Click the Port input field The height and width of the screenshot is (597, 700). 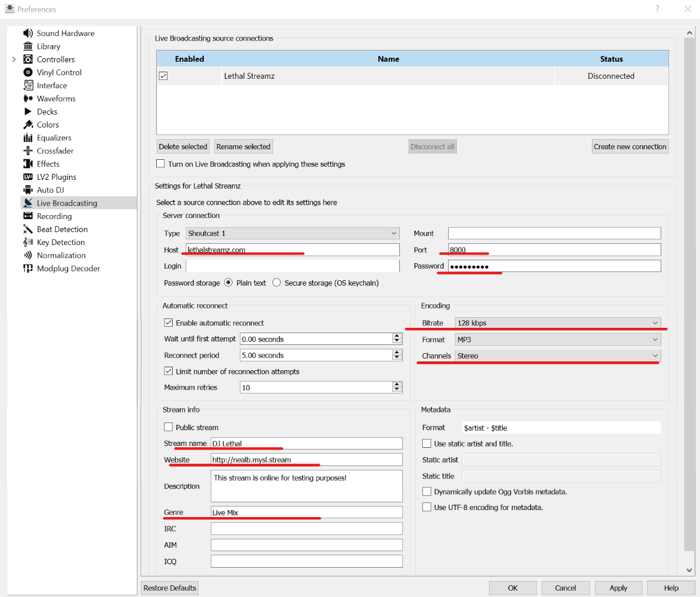554,250
